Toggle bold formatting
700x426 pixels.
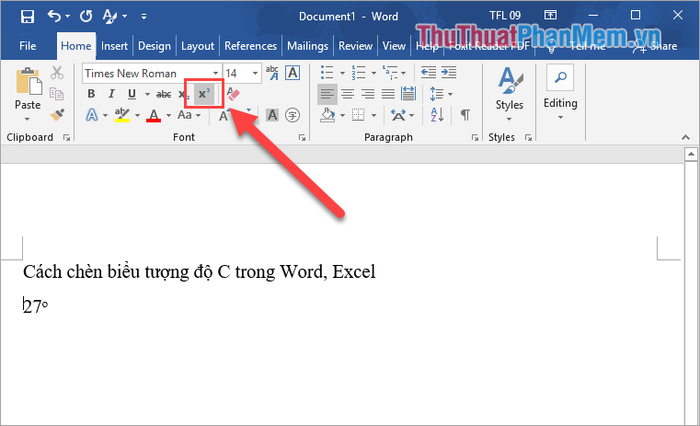click(x=91, y=94)
